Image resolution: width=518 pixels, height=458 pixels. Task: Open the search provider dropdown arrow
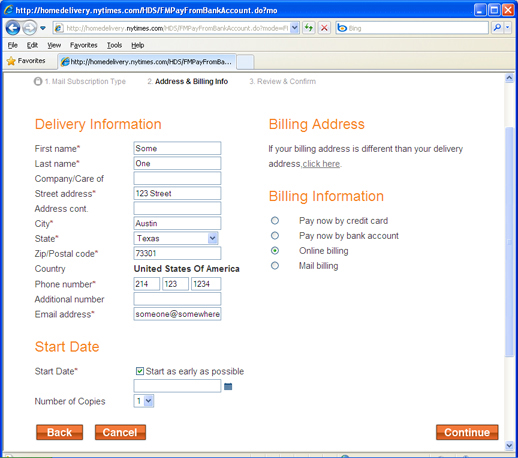coord(507,28)
